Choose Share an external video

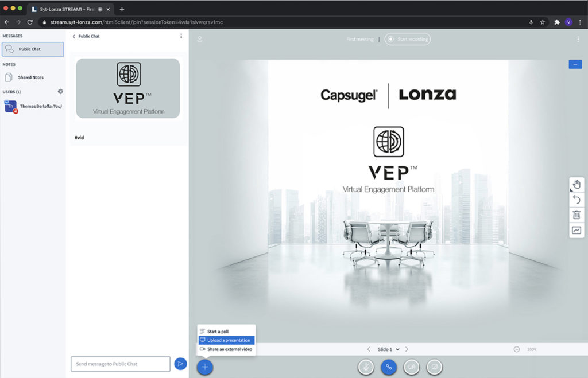pyautogui.click(x=226, y=349)
